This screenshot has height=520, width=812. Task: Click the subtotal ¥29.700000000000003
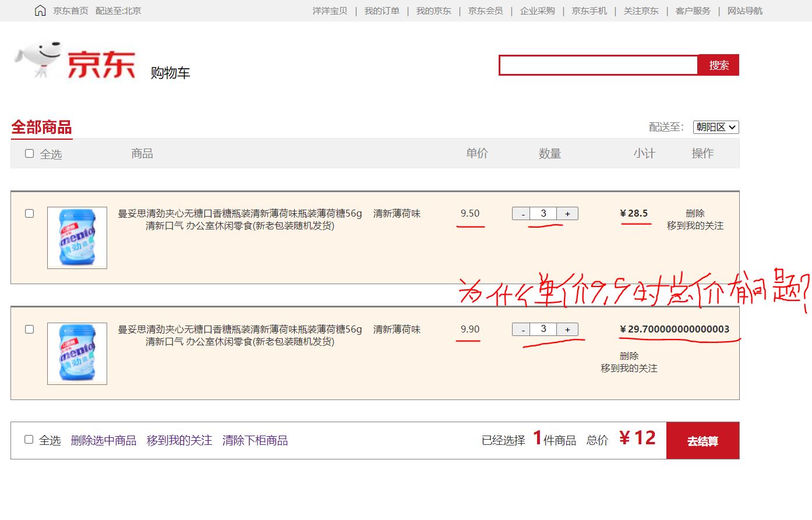point(675,329)
